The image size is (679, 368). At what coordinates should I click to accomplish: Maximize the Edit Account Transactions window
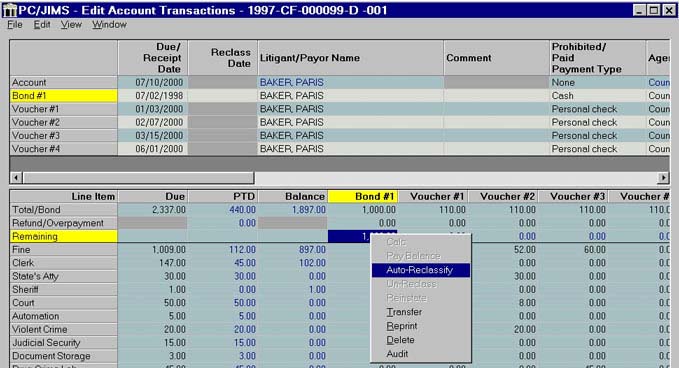click(x=654, y=10)
